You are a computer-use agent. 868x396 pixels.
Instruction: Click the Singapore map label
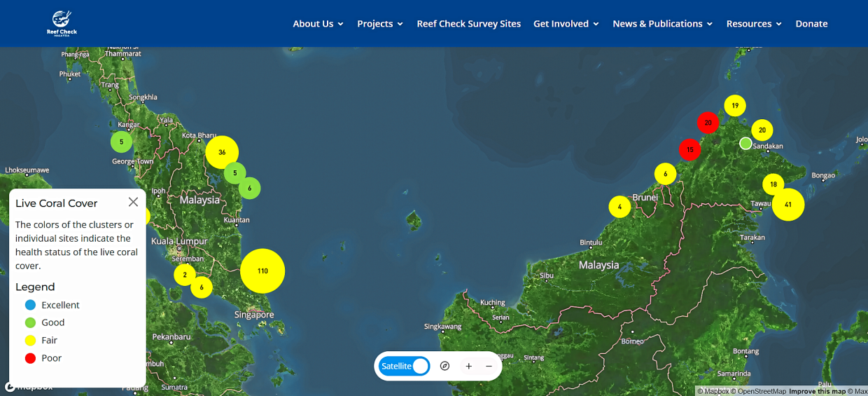click(254, 315)
